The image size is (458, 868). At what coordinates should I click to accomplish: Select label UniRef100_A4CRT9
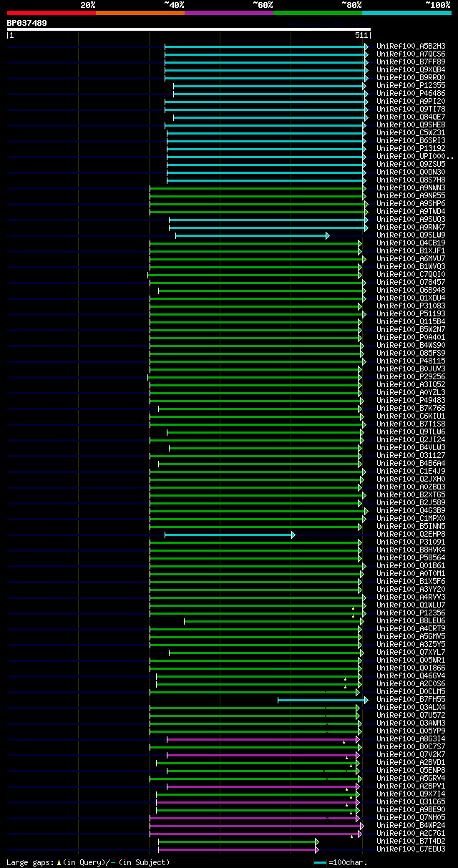click(x=411, y=629)
